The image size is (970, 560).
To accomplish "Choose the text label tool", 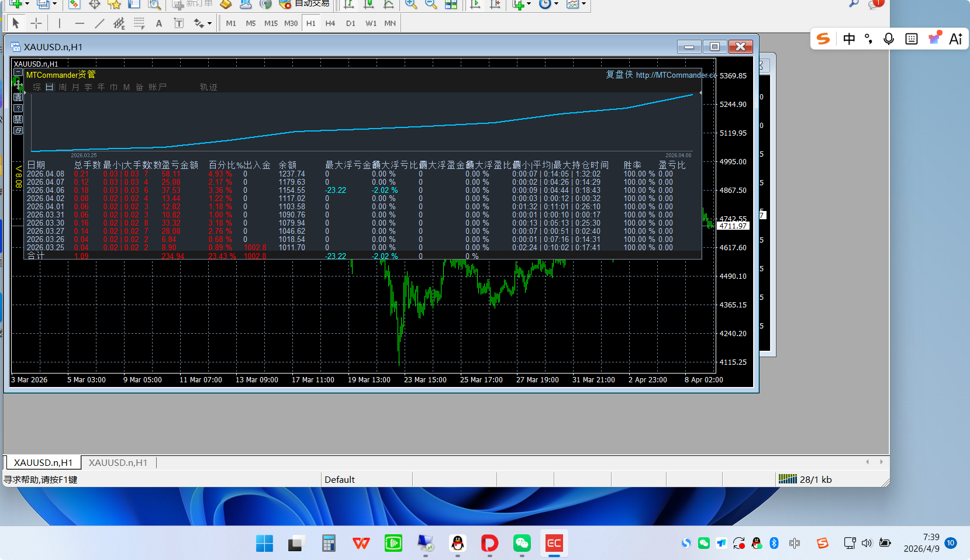I will point(179,23).
